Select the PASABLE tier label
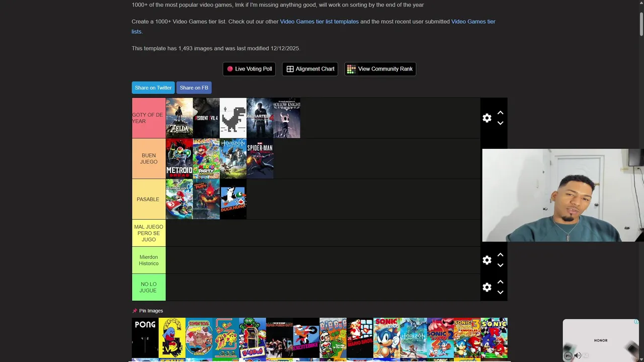The width and height of the screenshot is (644, 362). click(148, 199)
